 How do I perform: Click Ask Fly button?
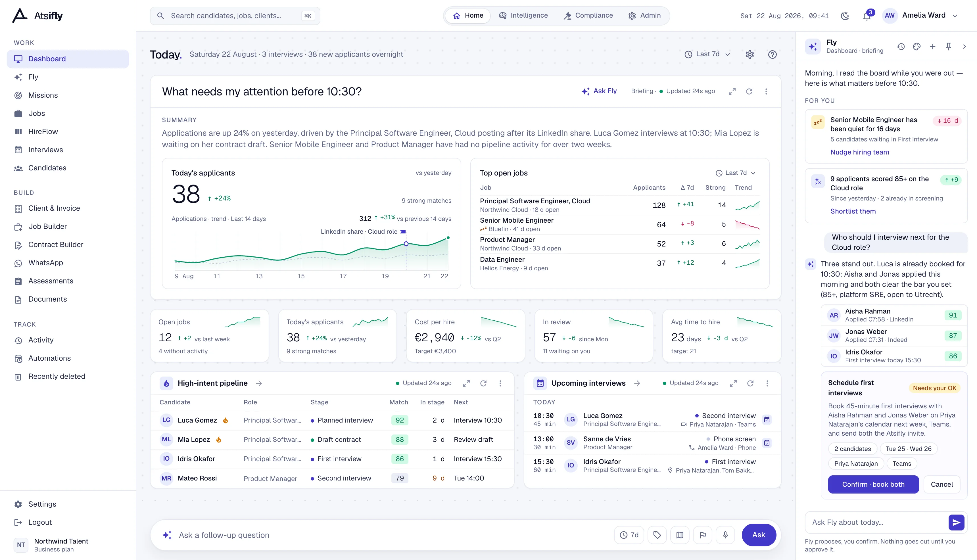click(599, 91)
